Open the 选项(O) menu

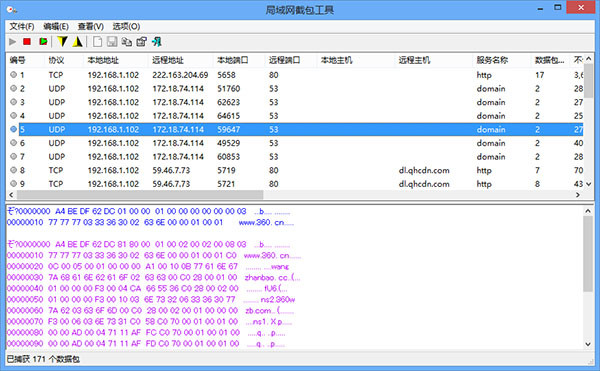126,26
